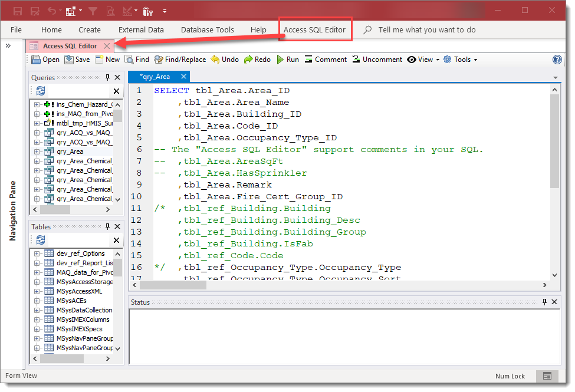The height and width of the screenshot is (392, 575).
Task: Expand the qry_Area query node
Action: (x=37, y=152)
